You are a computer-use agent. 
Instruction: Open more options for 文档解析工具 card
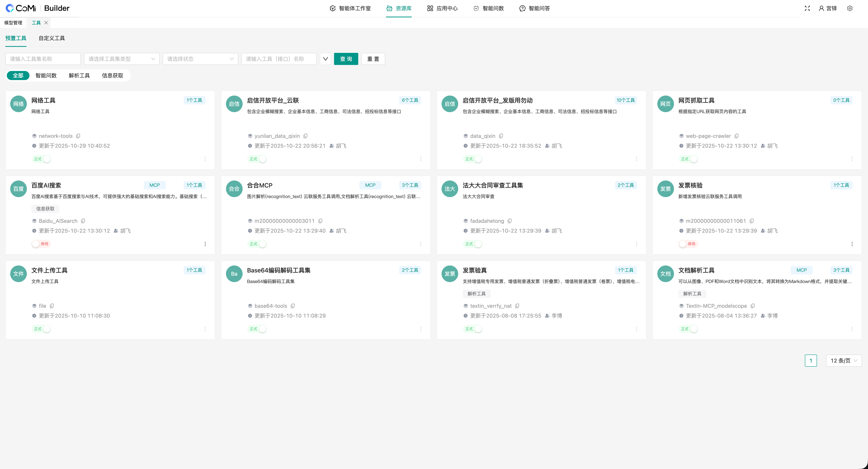[852, 329]
